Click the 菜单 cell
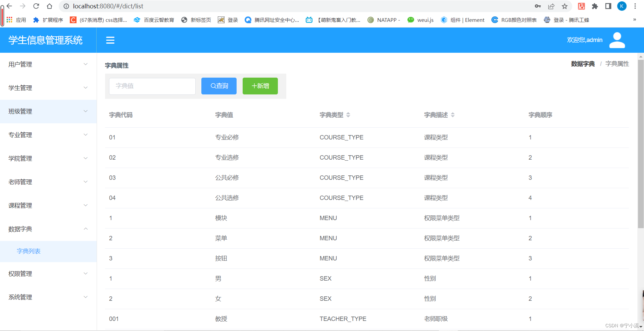The height and width of the screenshot is (331, 644). point(221,238)
